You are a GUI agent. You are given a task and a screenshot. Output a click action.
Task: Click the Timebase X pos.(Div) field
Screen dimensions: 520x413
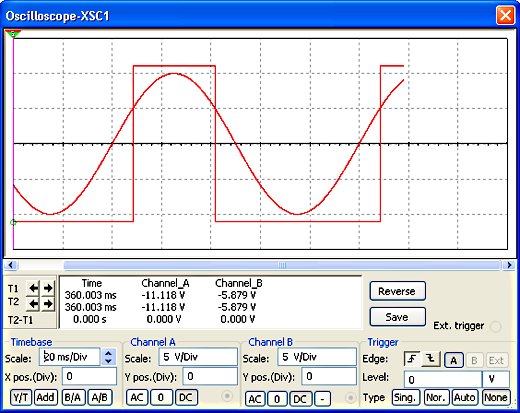tap(89, 376)
